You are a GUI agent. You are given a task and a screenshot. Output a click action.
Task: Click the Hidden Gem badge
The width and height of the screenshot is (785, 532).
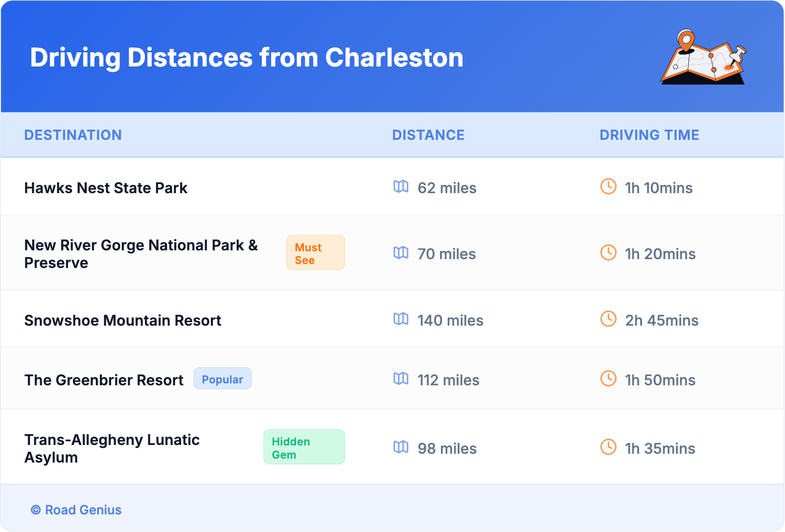coord(304,447)
